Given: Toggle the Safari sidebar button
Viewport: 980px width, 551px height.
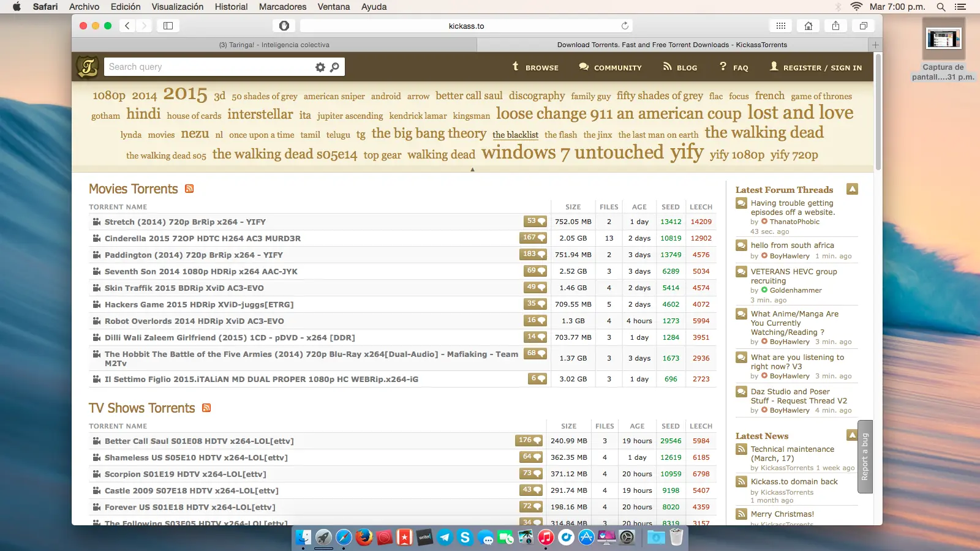Looking at the screenshot, I should click(168, 26).
